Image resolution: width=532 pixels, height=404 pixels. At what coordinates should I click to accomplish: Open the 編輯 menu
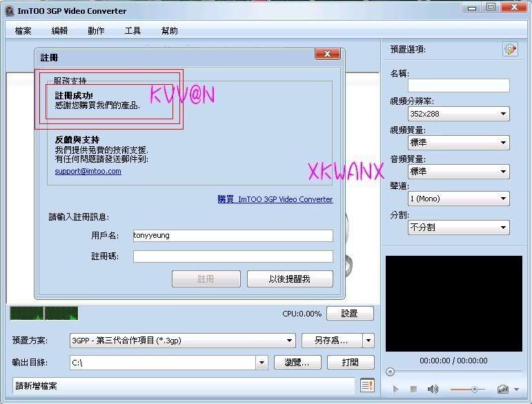[59, 31]
